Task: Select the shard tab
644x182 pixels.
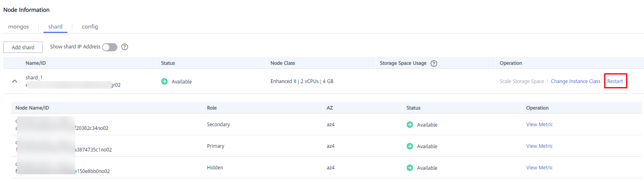Action: 55,26
